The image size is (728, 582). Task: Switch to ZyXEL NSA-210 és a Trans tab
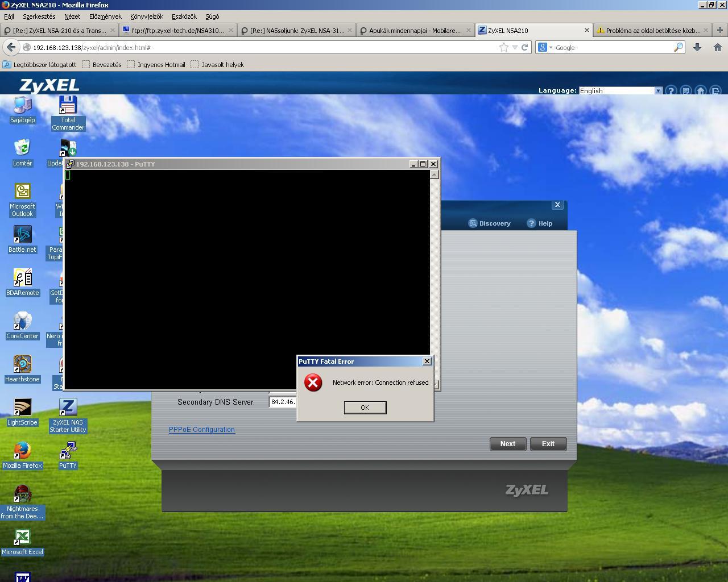click(59, 30)
